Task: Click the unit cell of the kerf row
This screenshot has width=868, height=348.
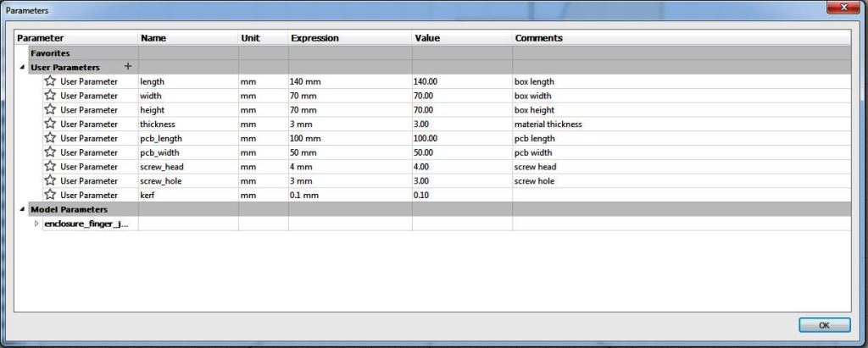Action: (264, 195)
